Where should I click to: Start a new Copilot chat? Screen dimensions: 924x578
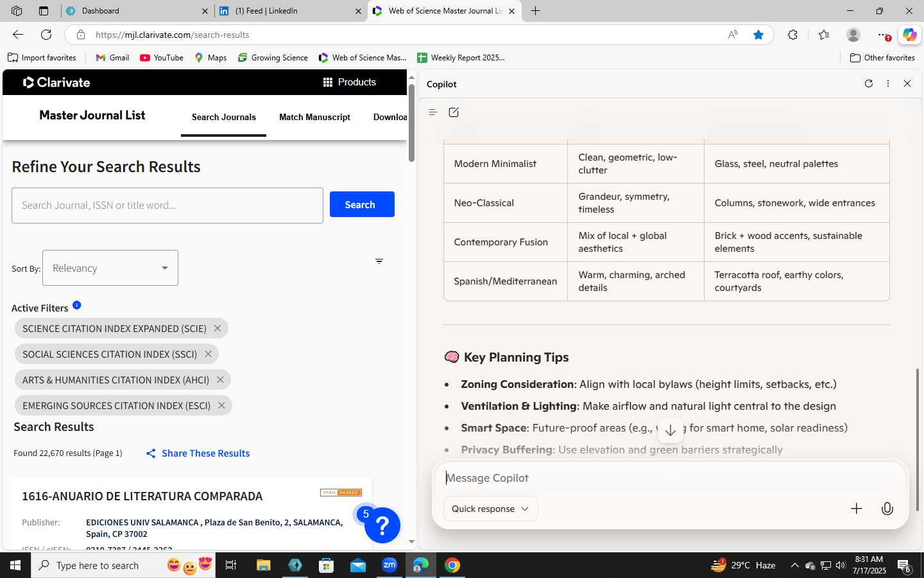pos(454,112)
